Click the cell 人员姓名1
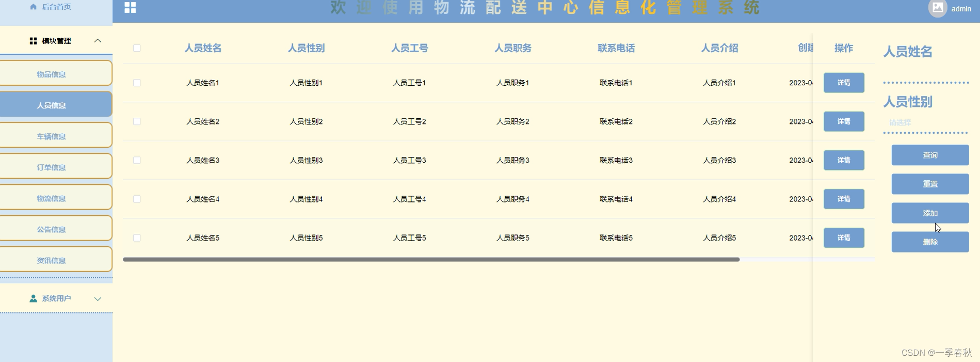Screen dimensions: 980x362 click(203, 83)
